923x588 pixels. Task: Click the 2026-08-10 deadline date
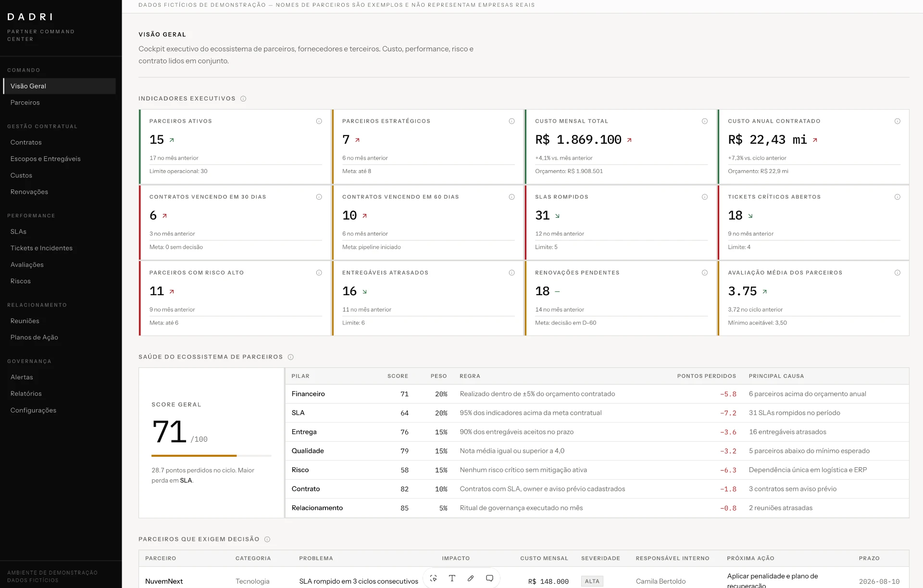879,582
